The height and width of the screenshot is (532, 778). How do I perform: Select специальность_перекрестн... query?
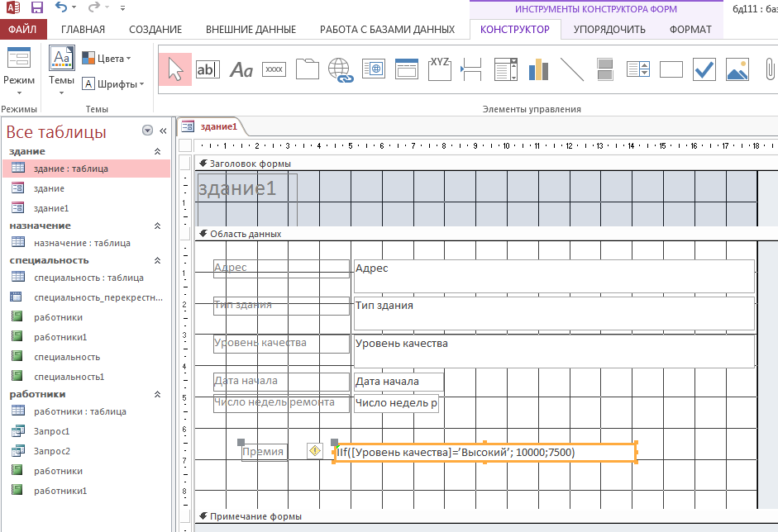pyautogui.click(x=86, y=297)
